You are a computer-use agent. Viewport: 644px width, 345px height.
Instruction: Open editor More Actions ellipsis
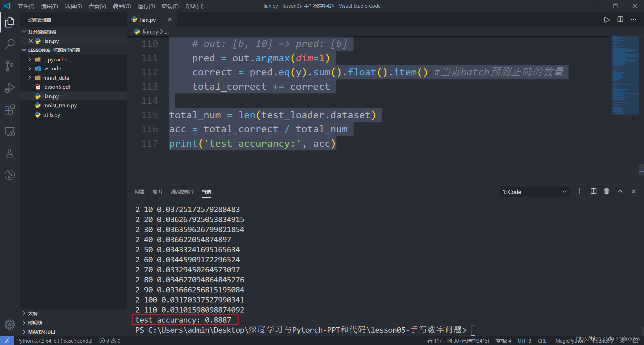pos(633,19)
